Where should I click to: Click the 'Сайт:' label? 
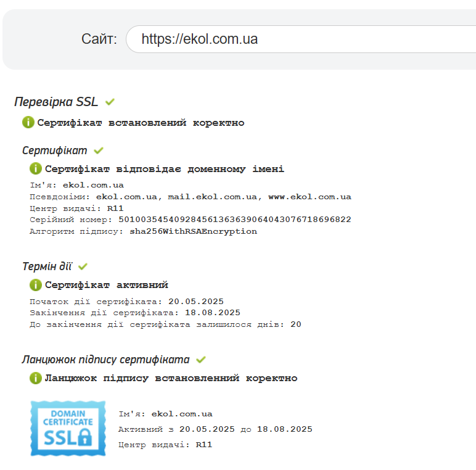(99, 39)
